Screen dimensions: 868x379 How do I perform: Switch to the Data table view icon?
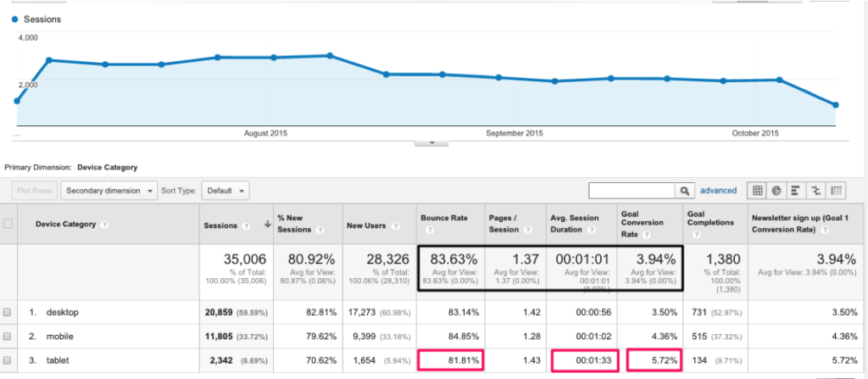point(757,191)
